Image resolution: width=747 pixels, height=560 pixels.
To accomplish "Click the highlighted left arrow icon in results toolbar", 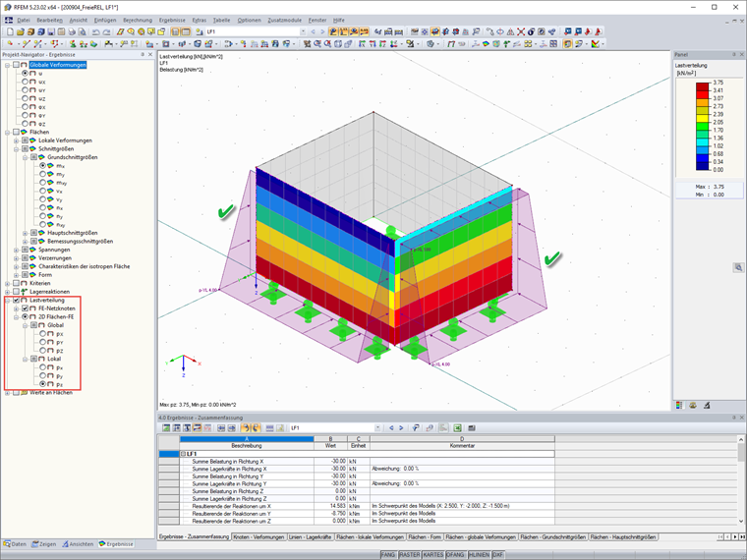I will coord(246,427).
